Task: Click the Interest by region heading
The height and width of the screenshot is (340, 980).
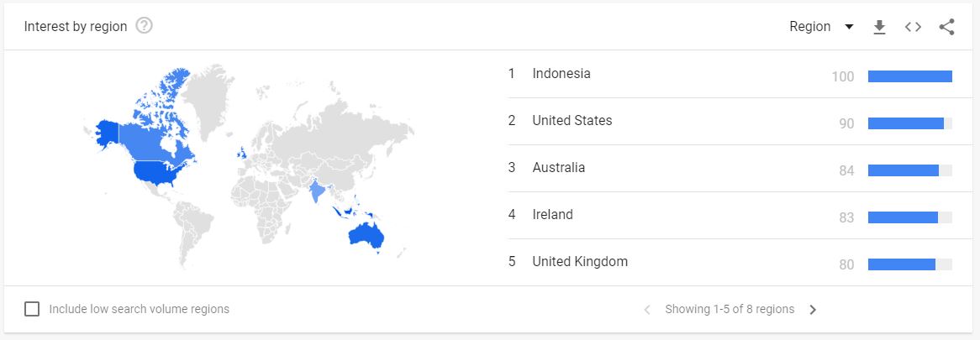Action: pos(76,27)
